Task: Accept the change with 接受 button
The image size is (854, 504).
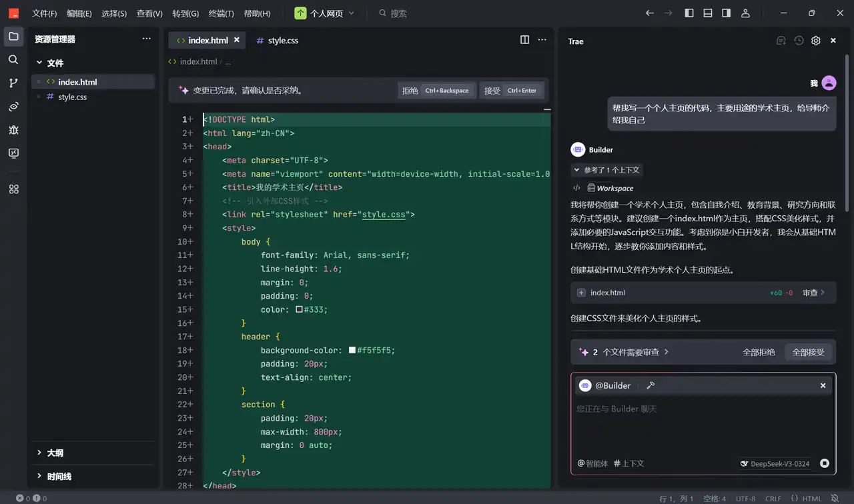Action: (x=512, y=91)
